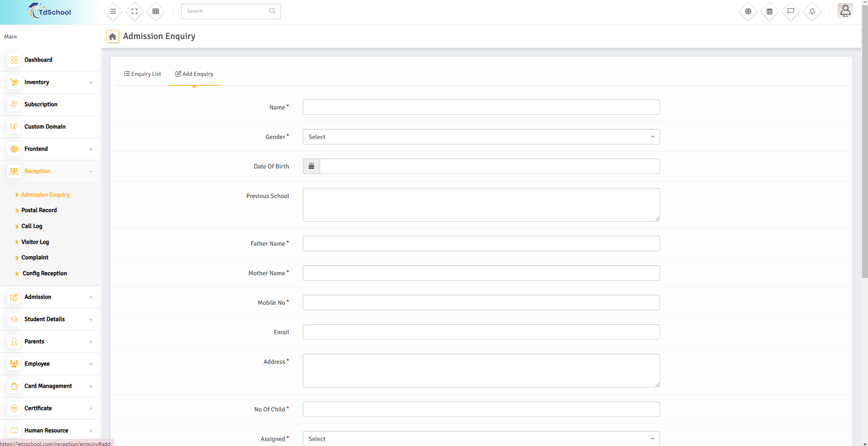Click the Father Name input field
Viewport: 868px width, 446px height.
coord(481,243)
